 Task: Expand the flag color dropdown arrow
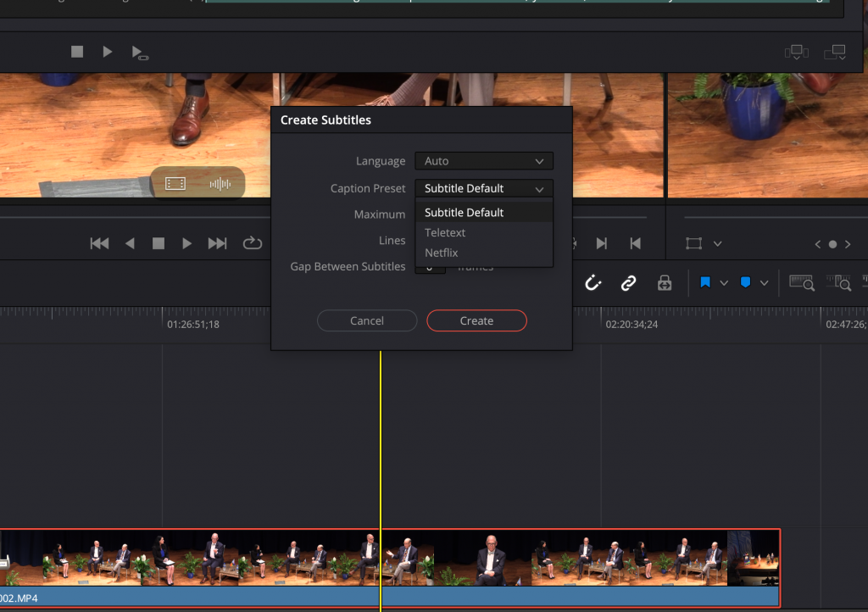pyautogui.click(x=724, y=283)
